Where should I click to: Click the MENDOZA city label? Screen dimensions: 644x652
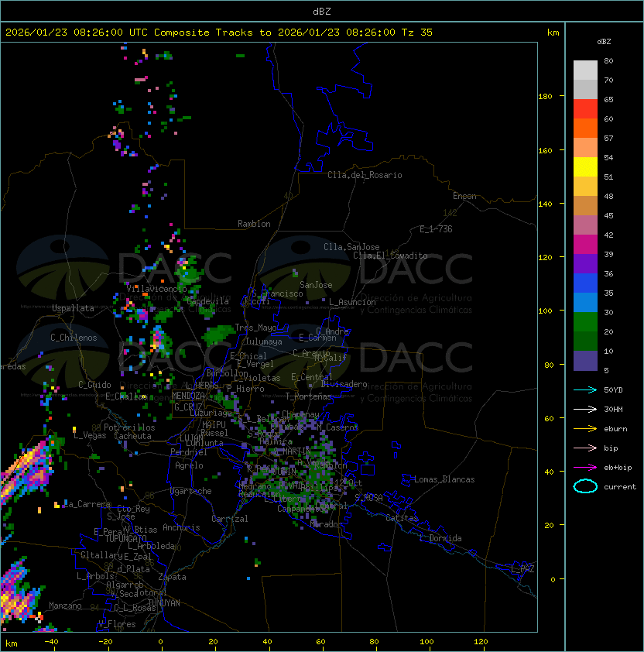[188, 396]
